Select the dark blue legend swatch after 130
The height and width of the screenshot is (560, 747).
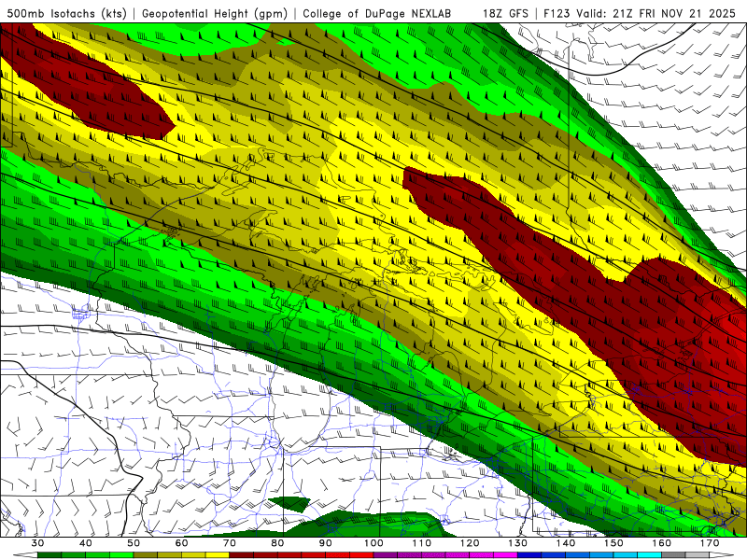(x=529, y=555)
